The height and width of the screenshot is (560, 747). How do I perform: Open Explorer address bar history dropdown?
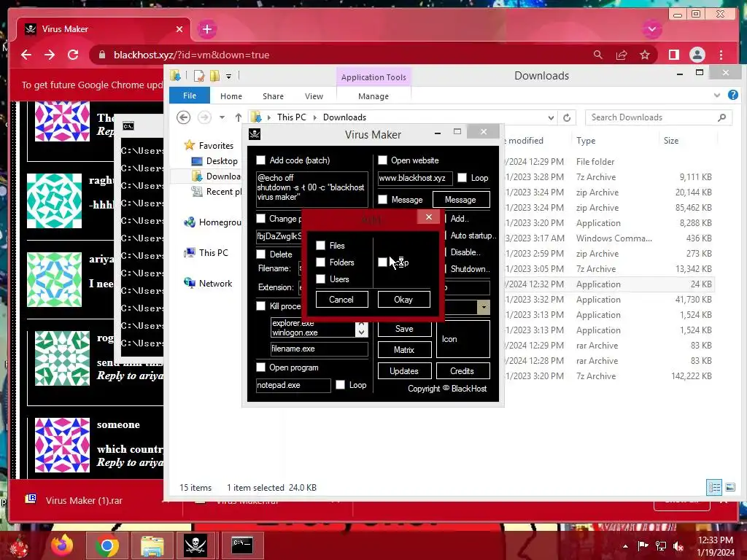(551, 117)
